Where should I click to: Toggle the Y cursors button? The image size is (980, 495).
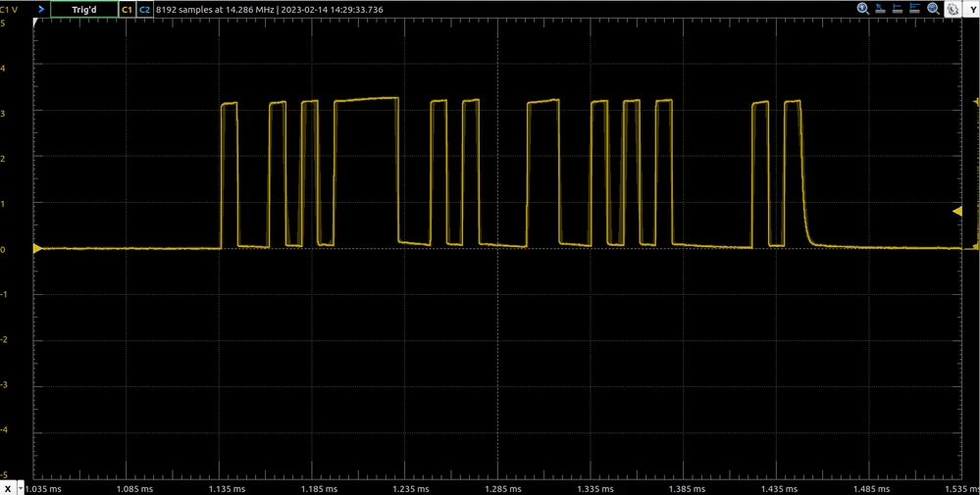click(x=972, y=10)
